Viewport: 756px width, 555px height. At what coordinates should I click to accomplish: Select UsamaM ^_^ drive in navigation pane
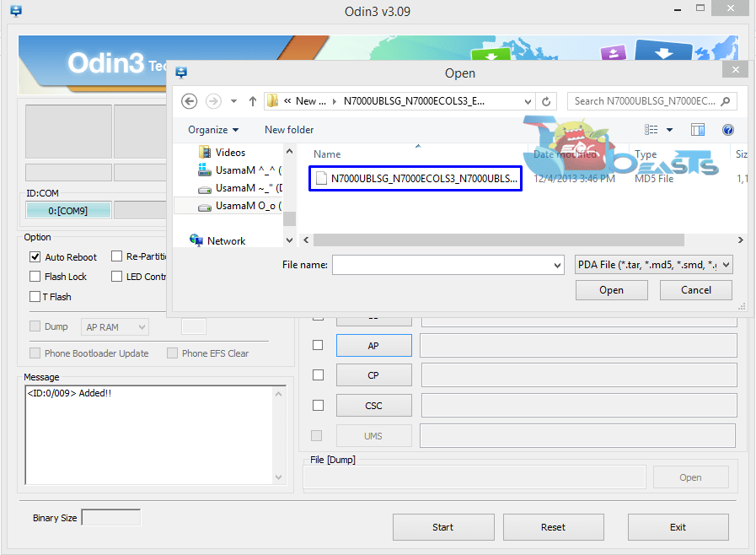point(239,170)
